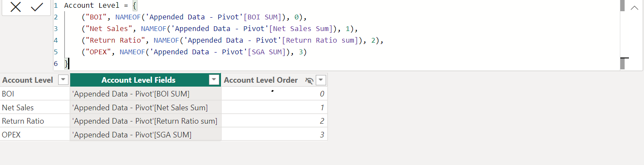Click the OPEX cell
This screenshot has width=644, height=165.
35,134
